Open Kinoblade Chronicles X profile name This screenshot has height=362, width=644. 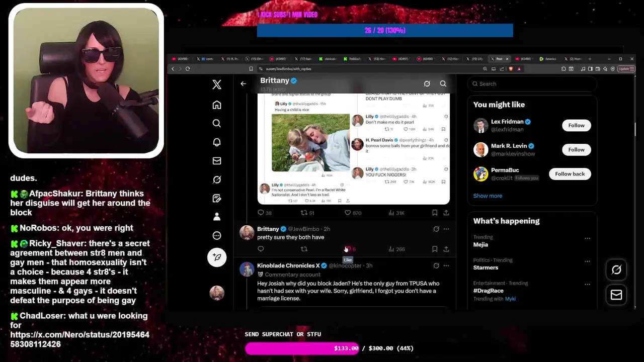point(288,265)
